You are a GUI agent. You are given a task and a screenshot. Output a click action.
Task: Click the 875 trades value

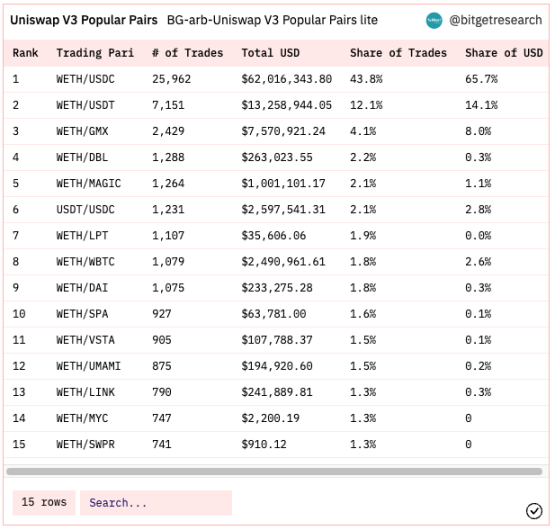coord(162,366)
